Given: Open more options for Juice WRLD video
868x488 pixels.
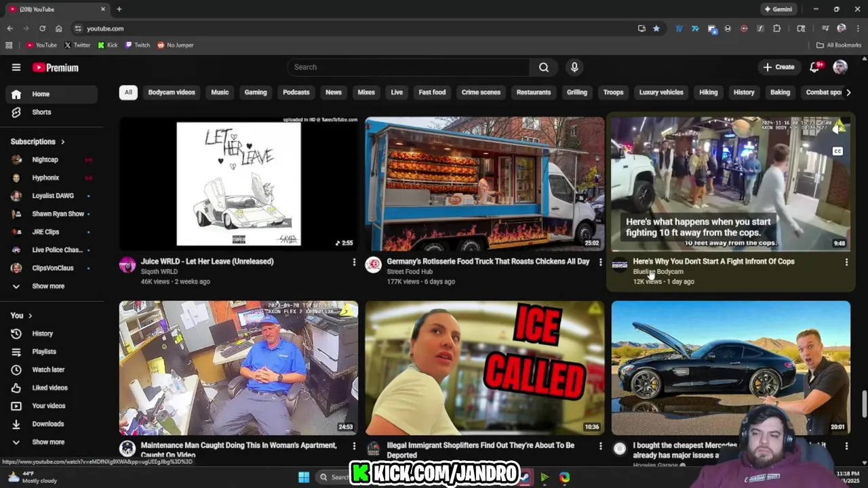Looking at the screenshot, I should point(354,262).
